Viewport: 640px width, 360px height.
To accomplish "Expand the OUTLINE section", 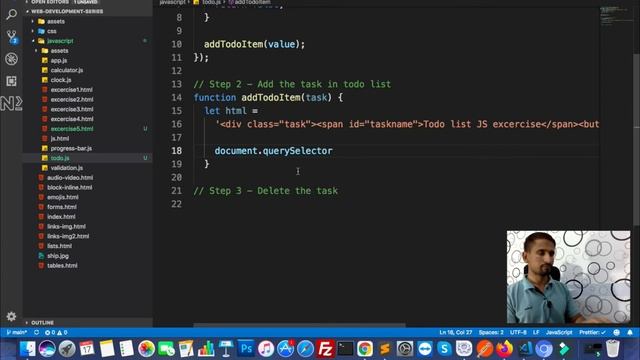I will click(42, 322).
